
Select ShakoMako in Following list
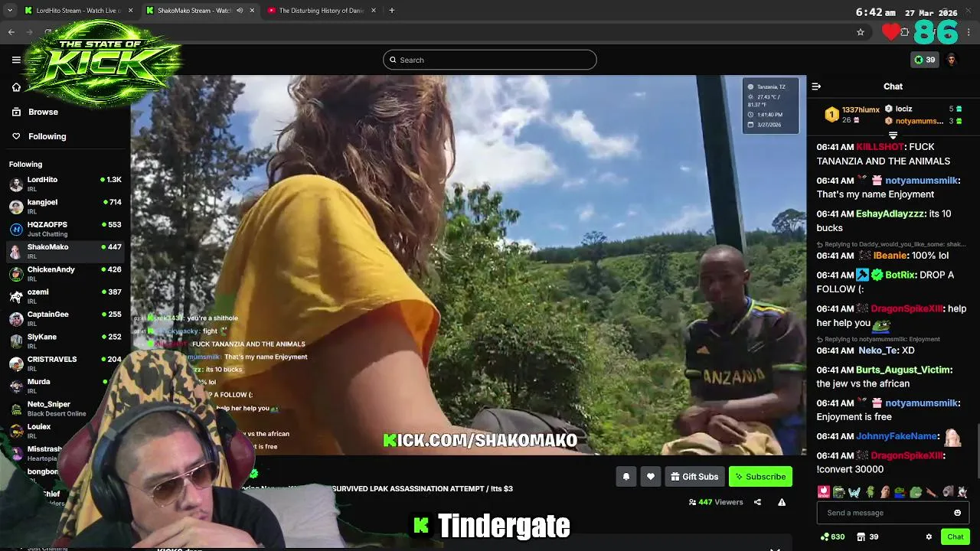coord(65,251)
